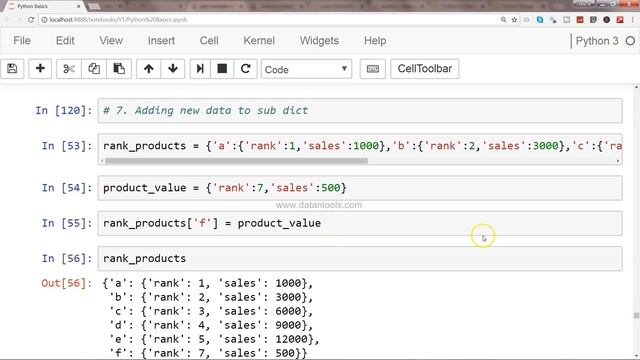640x360 pixels.
Task: Click the In [53] prompt
Action: point(67,146)
